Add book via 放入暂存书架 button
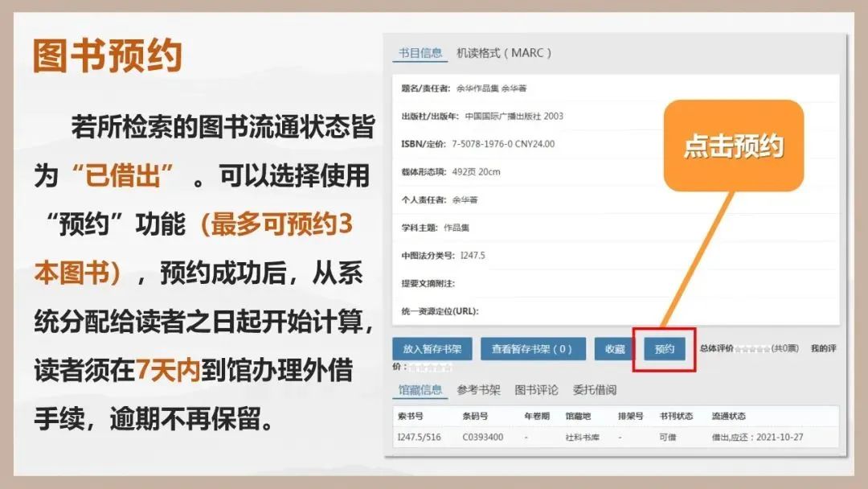868x489 pixels. (432, 349)
